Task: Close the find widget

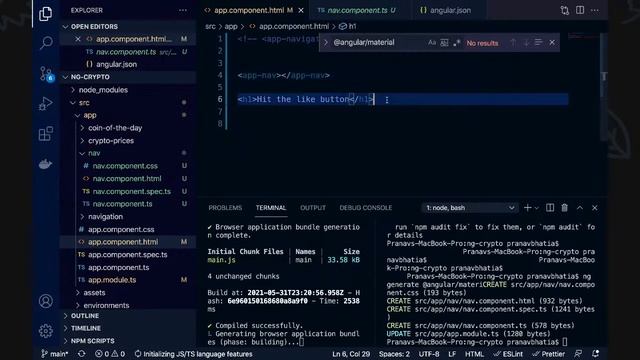Action: [x=552, y=42]
